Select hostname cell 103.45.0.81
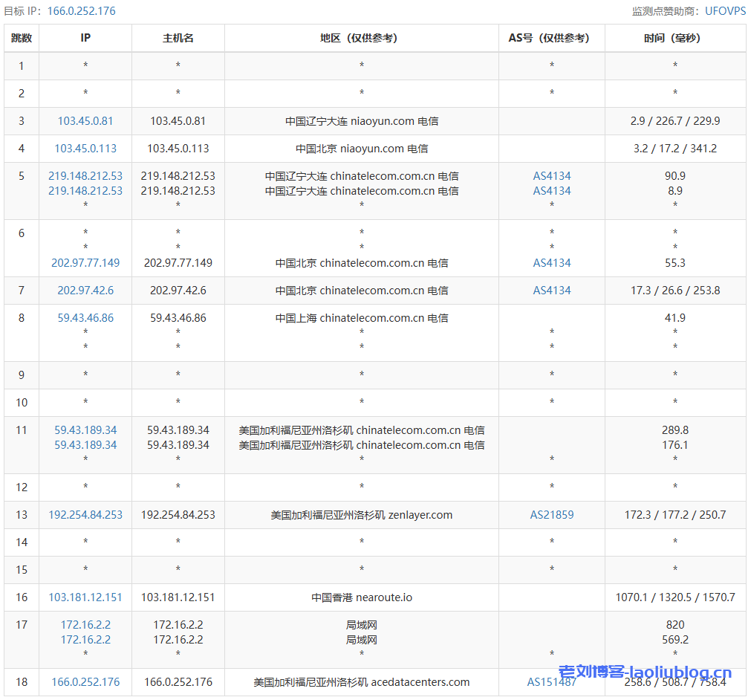Screen dimensions: 751x700 point(178,121)
